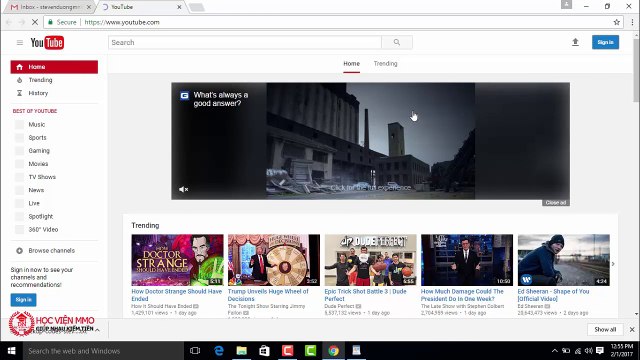
Task: Open the YouTube hamburger guide menu
Action: (20, 42)
